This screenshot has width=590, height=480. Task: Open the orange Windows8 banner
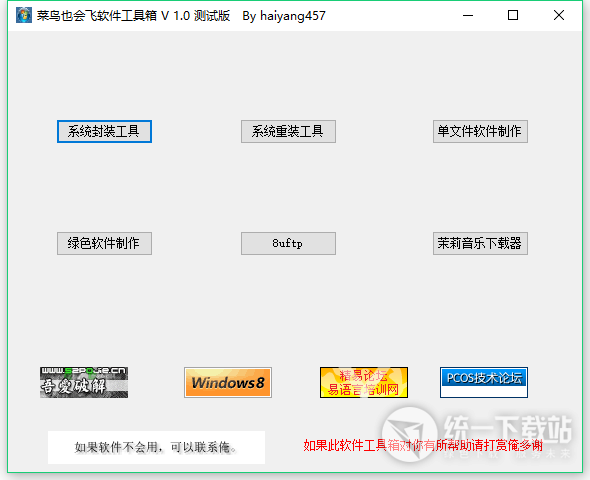[x=228, y=383]
